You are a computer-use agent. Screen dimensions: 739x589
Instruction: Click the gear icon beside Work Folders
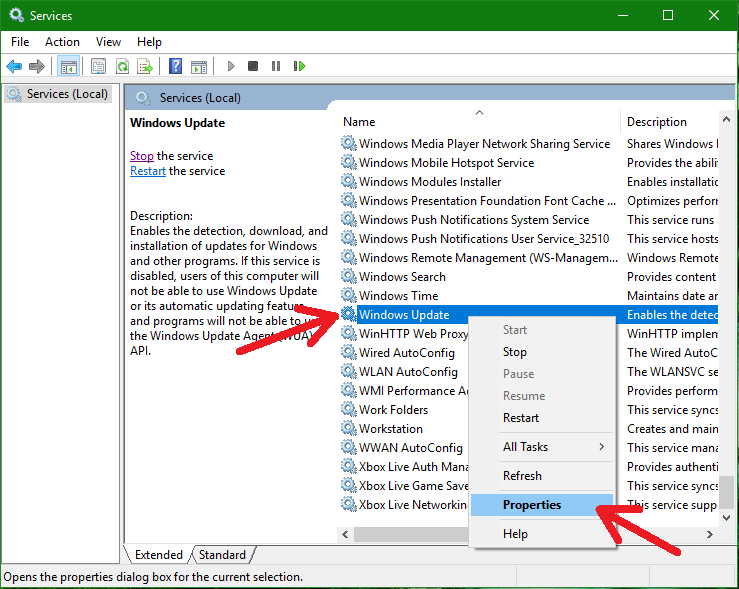pos(348,409)
